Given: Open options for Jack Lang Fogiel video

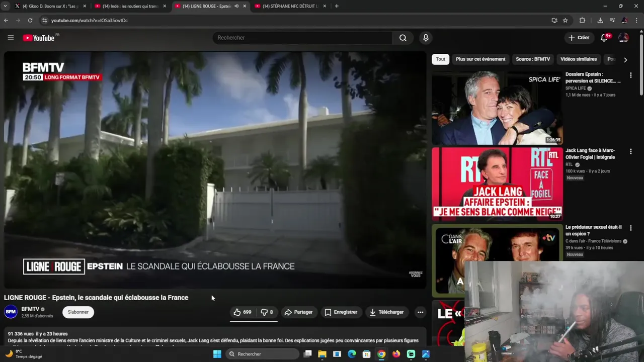Looking at the screenshot, I should pos(630,151).
